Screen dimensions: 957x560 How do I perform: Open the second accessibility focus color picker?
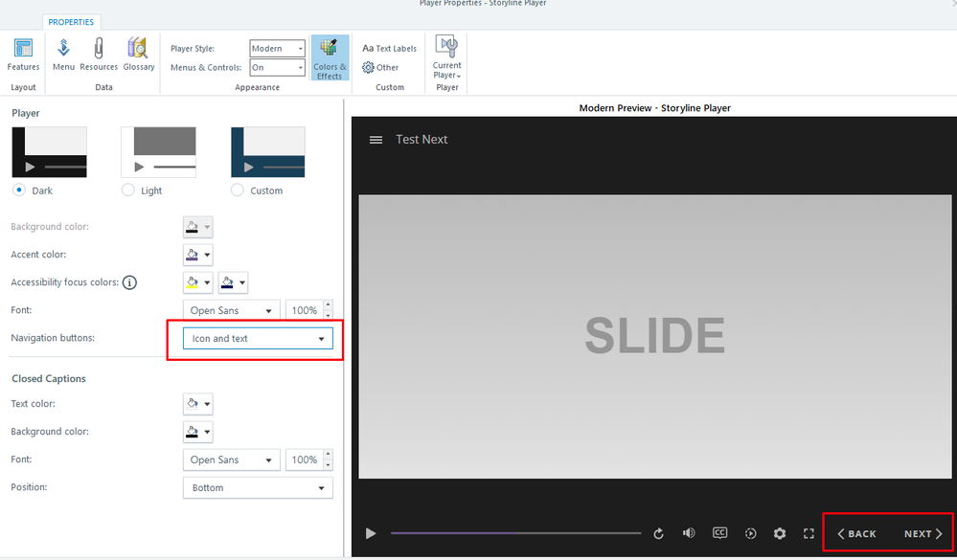click(x=233, y=282)
